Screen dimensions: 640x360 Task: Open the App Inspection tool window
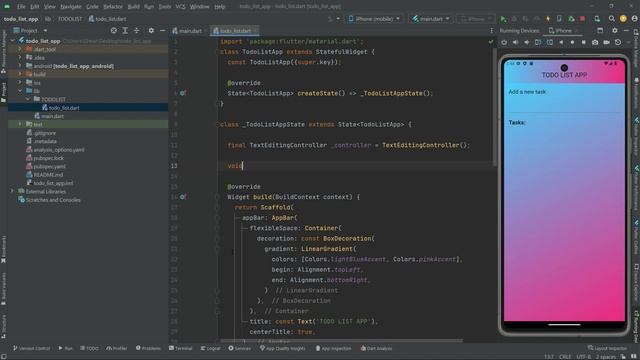(x=333, y=348)
